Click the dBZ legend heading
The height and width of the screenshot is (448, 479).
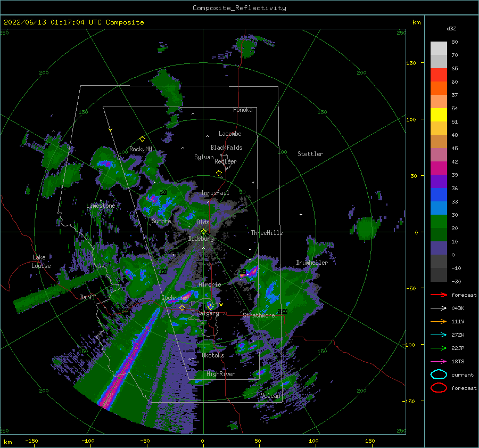[x=451, y=28]
